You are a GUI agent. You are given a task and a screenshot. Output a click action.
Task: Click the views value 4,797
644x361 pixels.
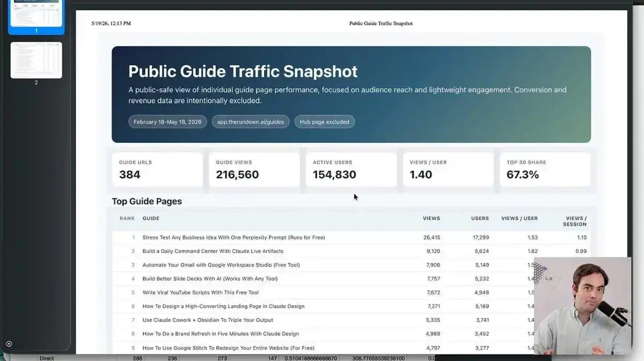tap(433, 348)
